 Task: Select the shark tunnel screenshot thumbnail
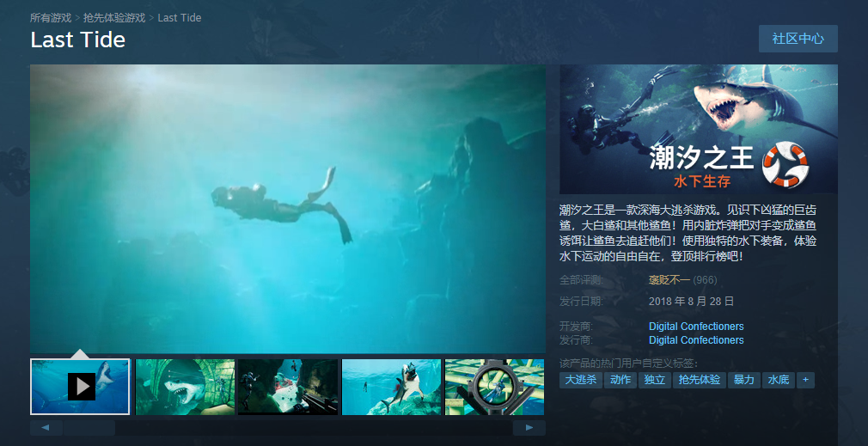tap(185, 387)
